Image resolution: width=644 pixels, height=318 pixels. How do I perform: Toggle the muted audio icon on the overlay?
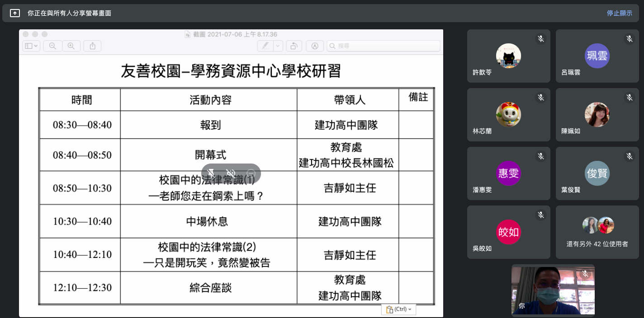click(231, 173)
